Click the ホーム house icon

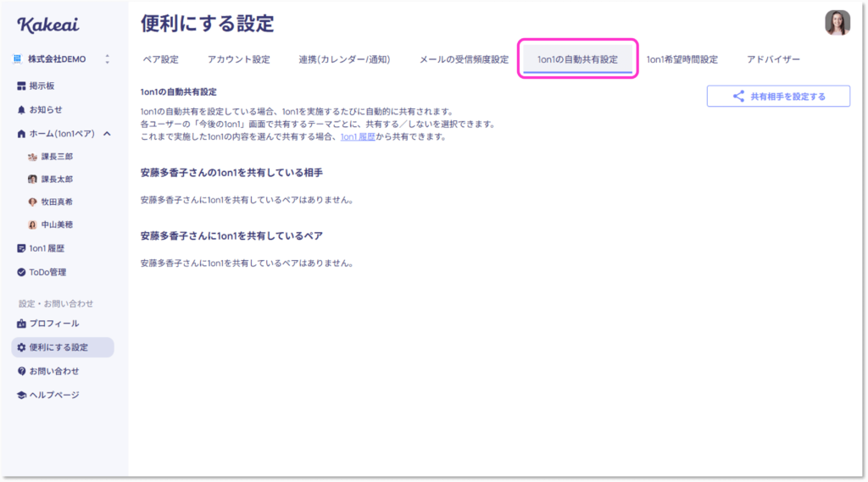[x=21, y=133]
